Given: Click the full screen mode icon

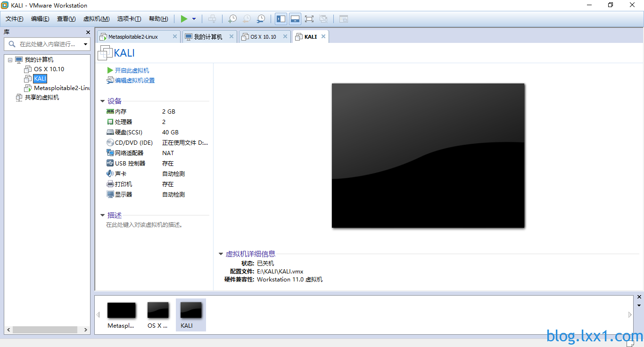Looking at the screenshot, I should pyautogui.click(x=309, y=19).
